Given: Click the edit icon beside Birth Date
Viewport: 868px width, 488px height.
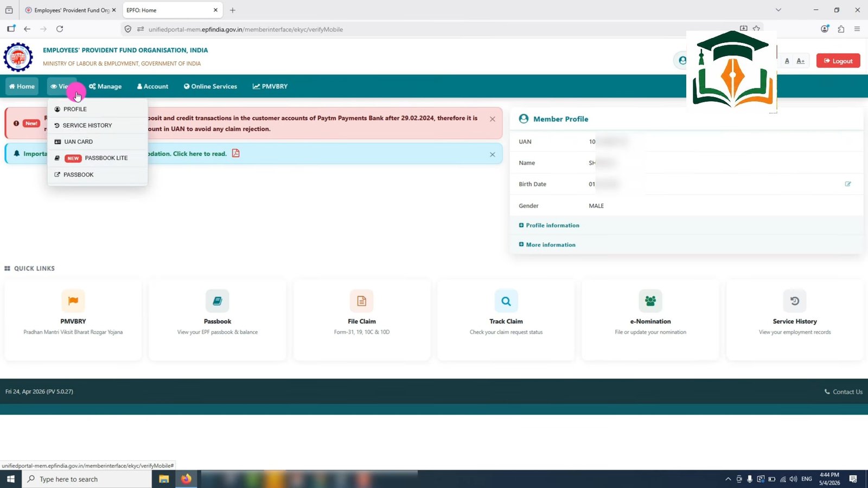Looking at the screenshot, I should pos(848,184).
